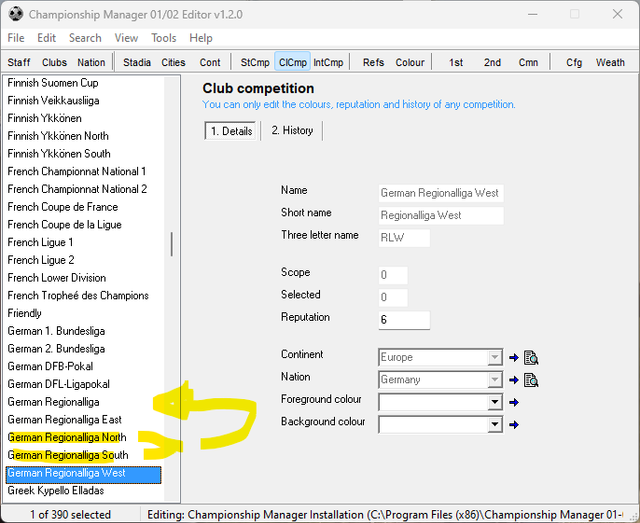
Task: Open the Edit menu
Action: pos(47,38)
